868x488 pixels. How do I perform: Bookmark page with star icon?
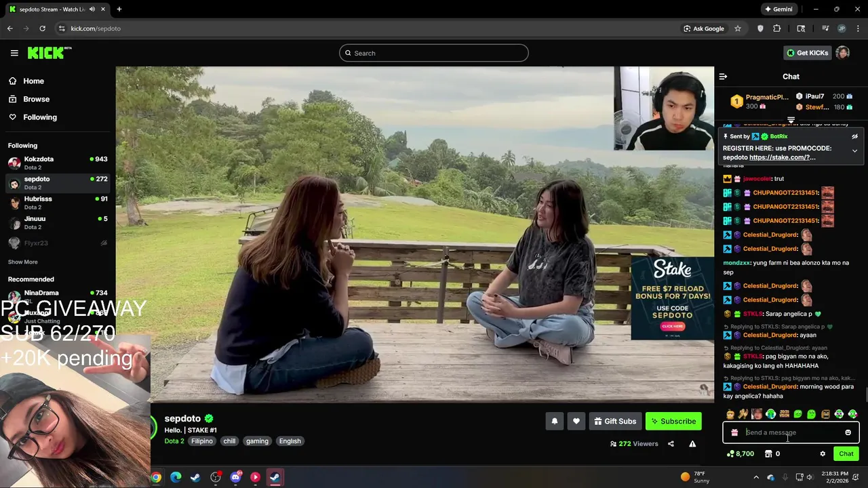[x=738, y=28]
